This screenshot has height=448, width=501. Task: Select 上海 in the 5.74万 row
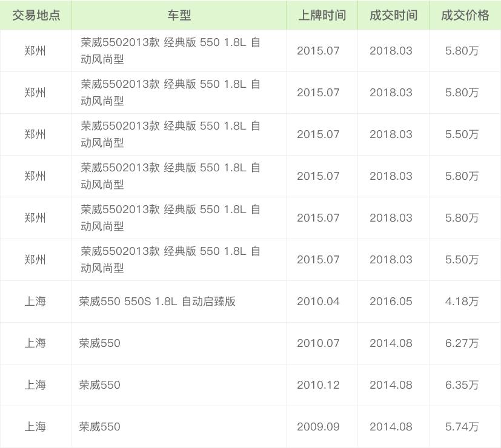pyautogui.click(x=36, y=427)
